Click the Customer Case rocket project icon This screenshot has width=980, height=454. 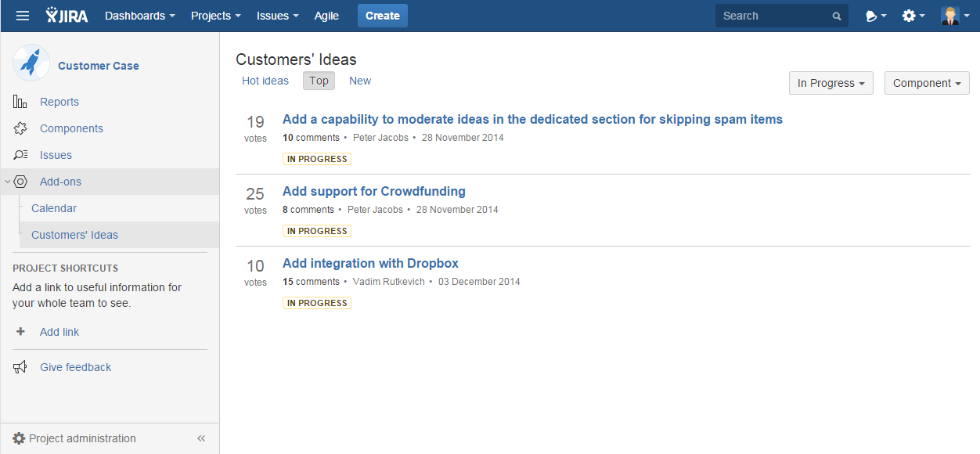[x=31, y=63]
